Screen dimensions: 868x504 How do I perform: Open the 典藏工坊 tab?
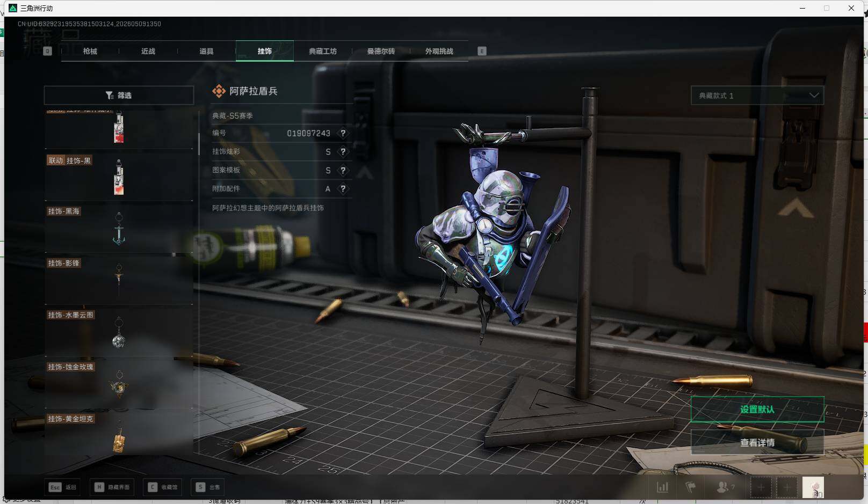click(x=323, y=51)
